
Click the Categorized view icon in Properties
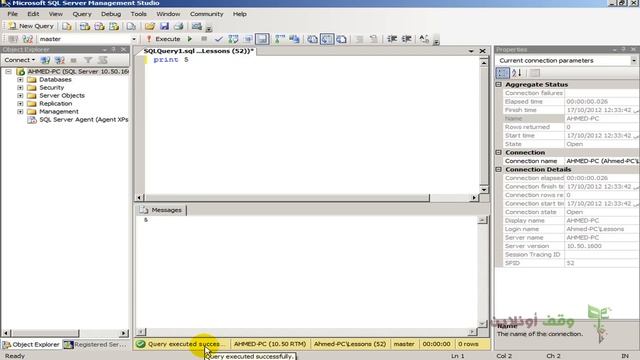point(502,73)
